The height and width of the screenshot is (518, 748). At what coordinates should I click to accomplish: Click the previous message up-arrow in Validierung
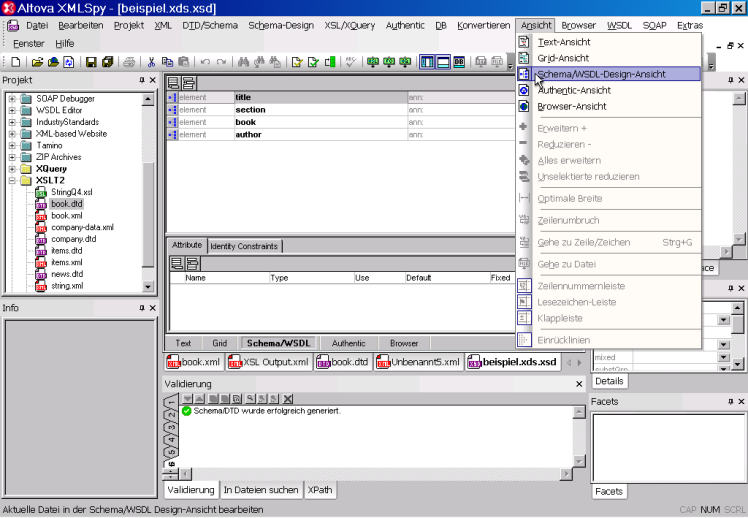(199, 399)
